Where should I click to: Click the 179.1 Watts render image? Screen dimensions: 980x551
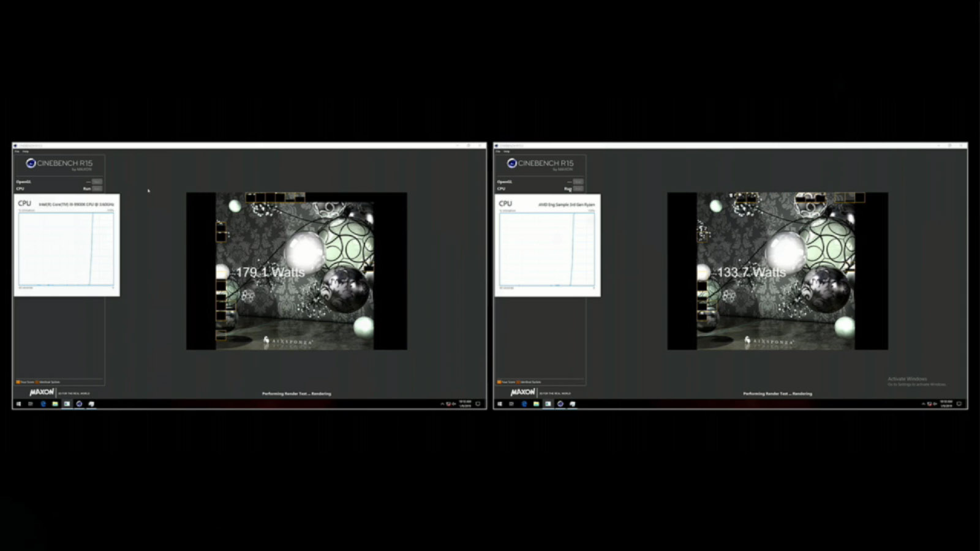pos(296,271)
